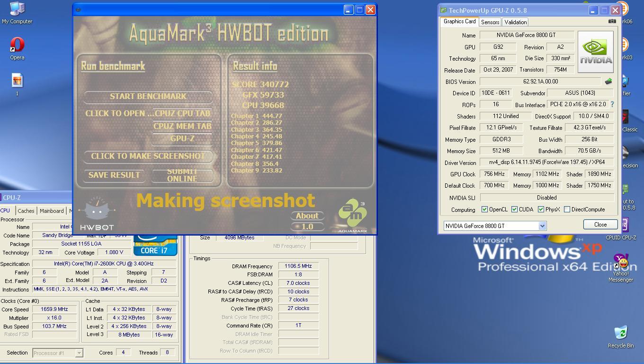Click the NVIDIA logo in GPU-Z
This screenshot has width=644, height=364.
pos(595,52)
